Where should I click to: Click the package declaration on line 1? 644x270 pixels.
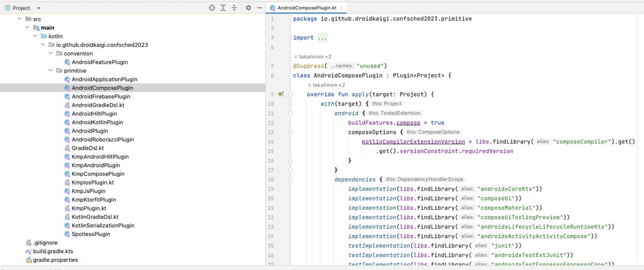383,19
